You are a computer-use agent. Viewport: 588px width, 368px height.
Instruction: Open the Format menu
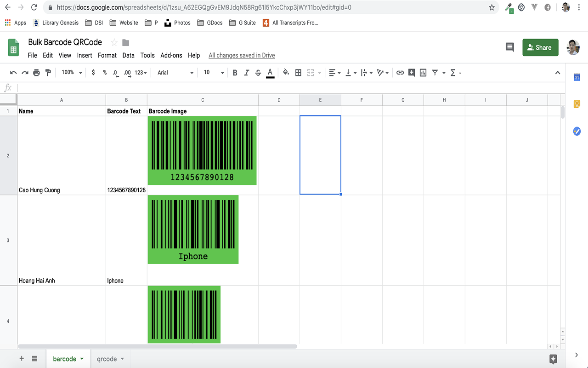pos(107,55)
